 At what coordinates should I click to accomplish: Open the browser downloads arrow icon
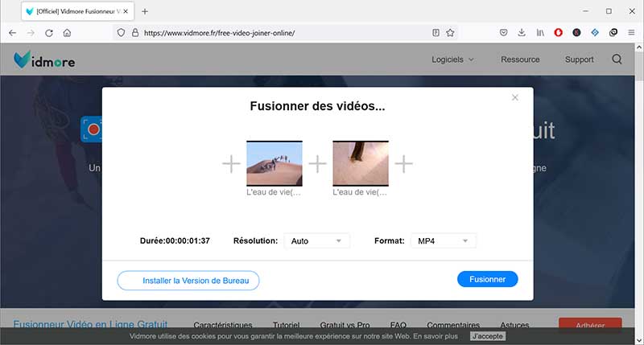pos(522,33)
